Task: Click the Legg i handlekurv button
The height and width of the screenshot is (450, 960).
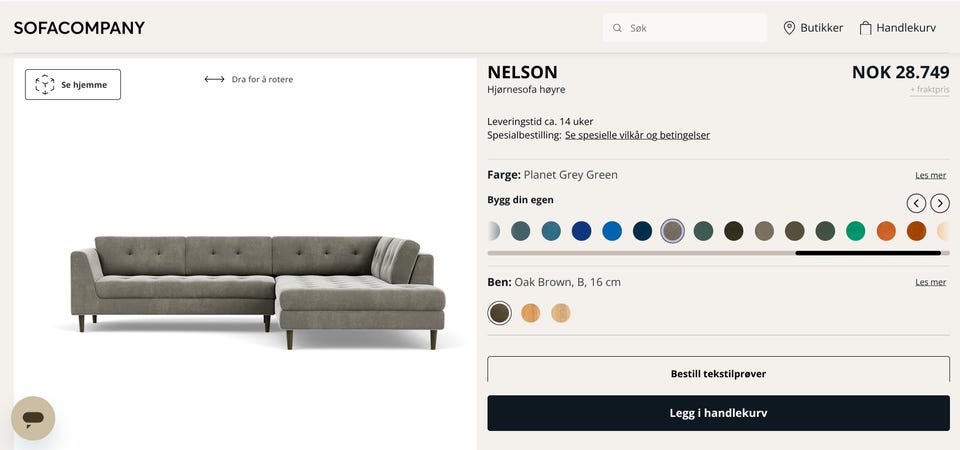Action: (x=718, y=413)
